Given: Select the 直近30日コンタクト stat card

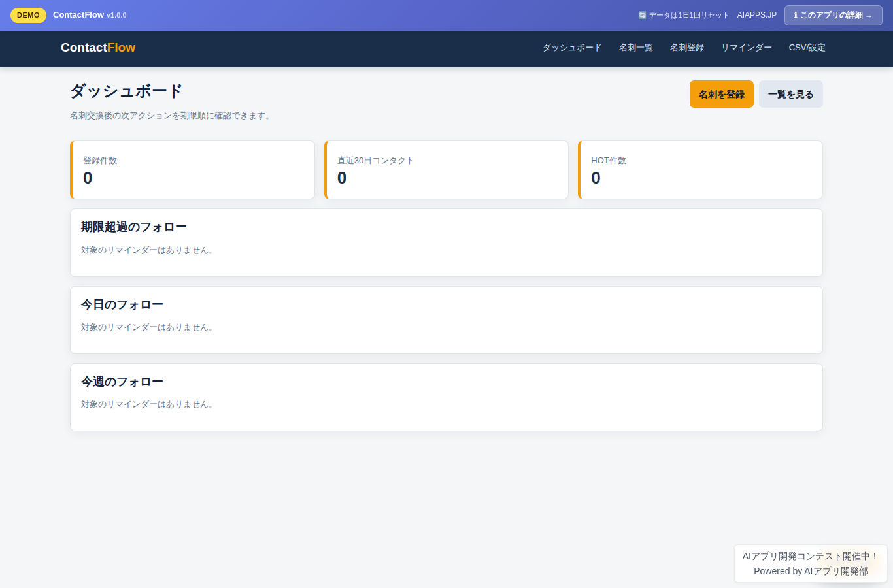Looking at the screenshot, I should [x=446, y=170].
